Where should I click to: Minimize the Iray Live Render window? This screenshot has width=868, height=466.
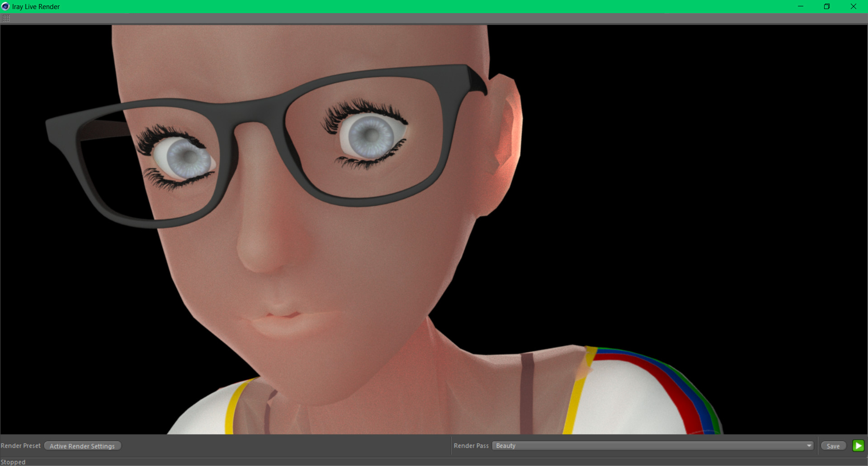801,6
